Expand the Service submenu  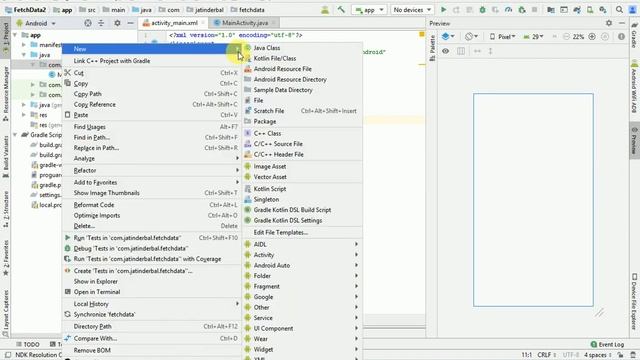coord(302,318)
